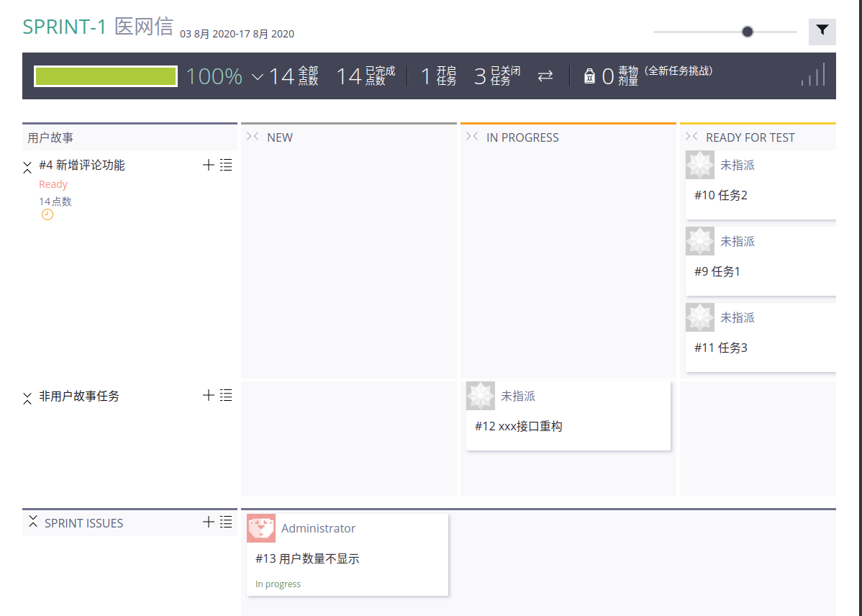Click the avatar on task #10 任务2
This screenshot has width=862, height=616.
699,166
